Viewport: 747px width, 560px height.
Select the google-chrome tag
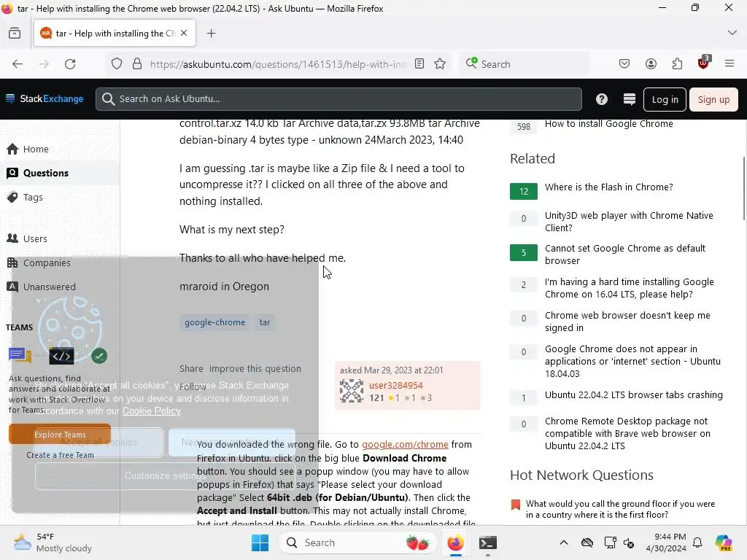[x=215, y=322]
